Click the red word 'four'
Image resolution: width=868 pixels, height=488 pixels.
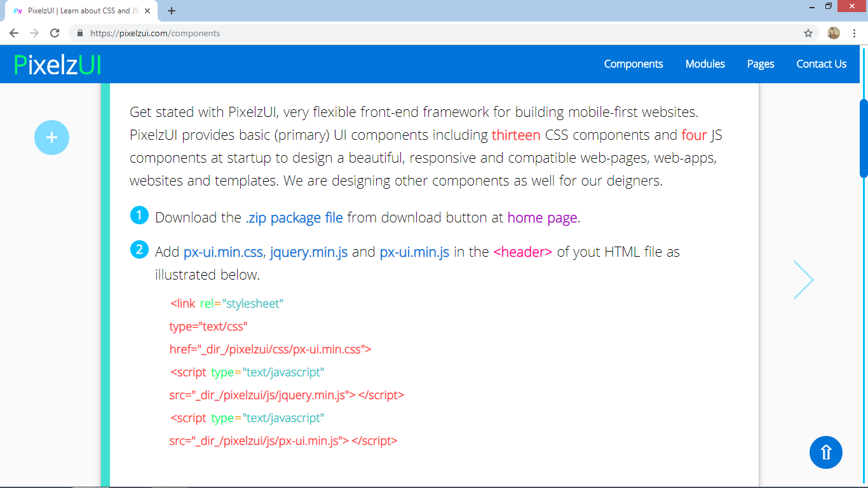point(694,135)
